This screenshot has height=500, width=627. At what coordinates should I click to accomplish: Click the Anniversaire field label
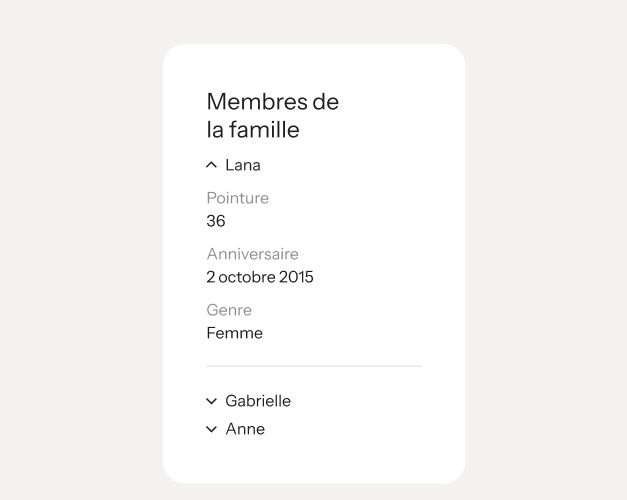[252, 254]
